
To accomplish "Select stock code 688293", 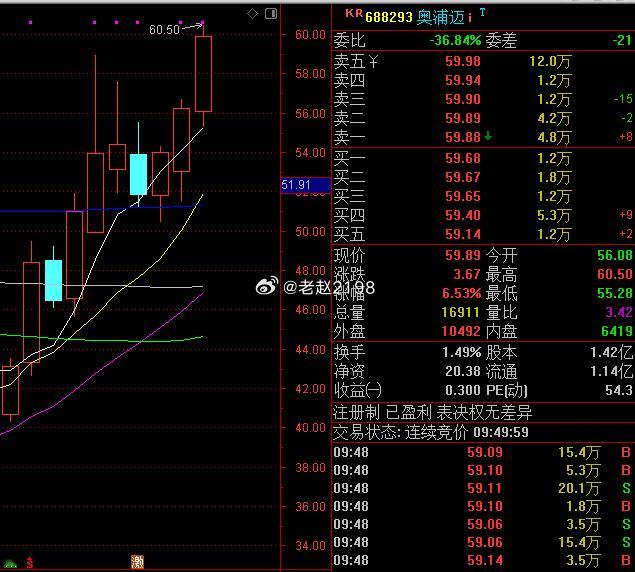I will pos(389,17).
